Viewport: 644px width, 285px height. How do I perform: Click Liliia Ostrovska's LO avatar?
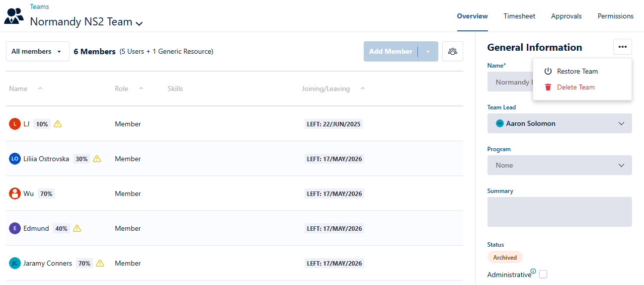(15, 159)
